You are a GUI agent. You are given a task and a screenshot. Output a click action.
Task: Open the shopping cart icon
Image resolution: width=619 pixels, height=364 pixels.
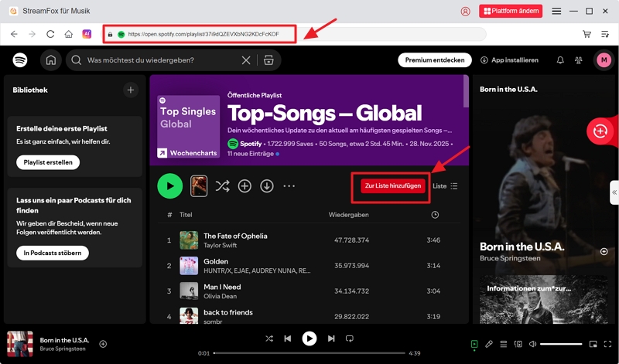pyautogui.click(x=587, y=34)
